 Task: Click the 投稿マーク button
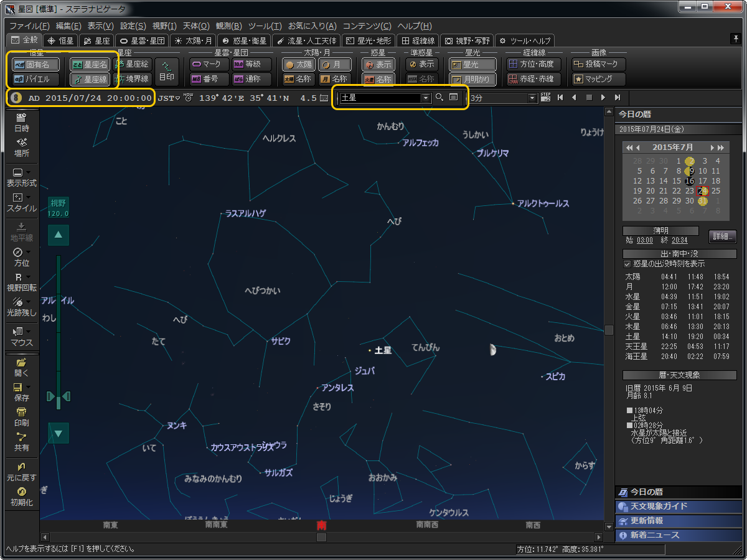598,64
